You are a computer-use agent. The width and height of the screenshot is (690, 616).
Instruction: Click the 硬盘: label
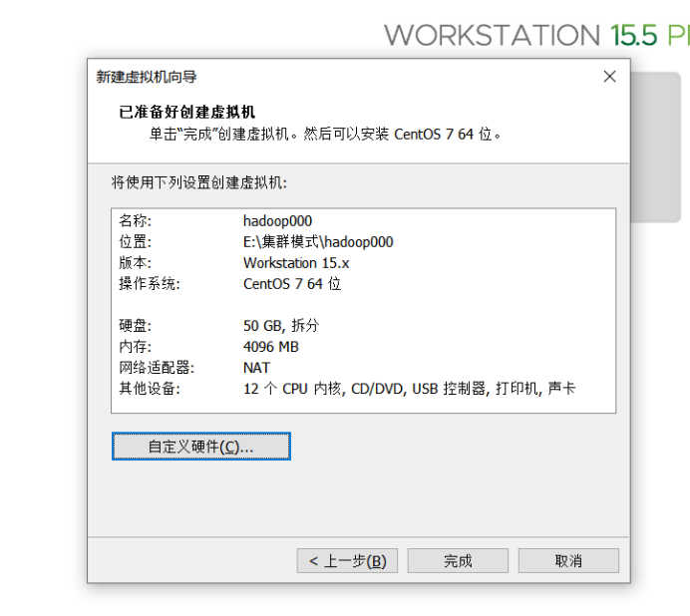(x=135, y=326)
